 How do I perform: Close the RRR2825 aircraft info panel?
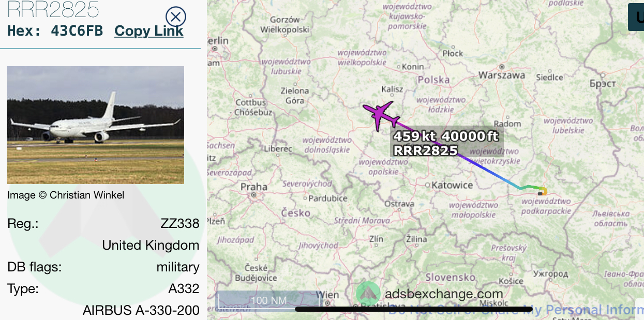(x=176, y=17)
